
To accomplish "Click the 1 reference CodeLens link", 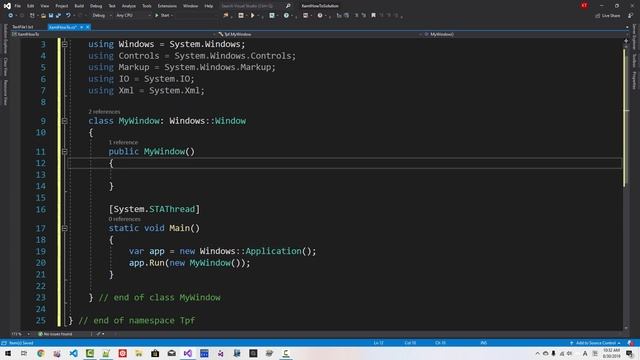I will tap(123, 142).
